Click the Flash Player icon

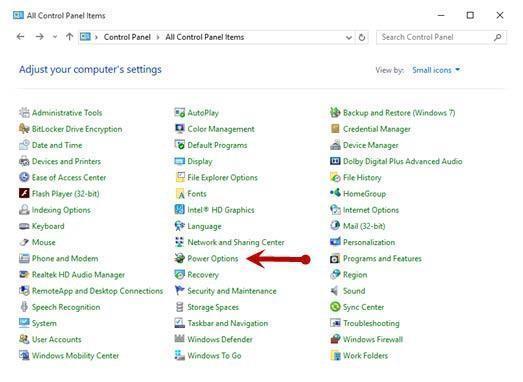(x=24, y=193)
